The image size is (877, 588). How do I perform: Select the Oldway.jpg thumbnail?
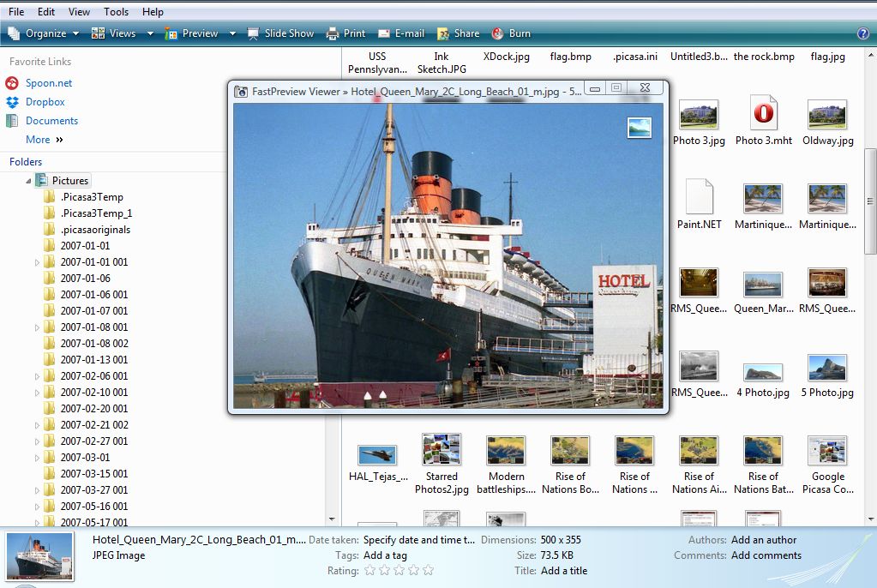click(x=828, y=114)
